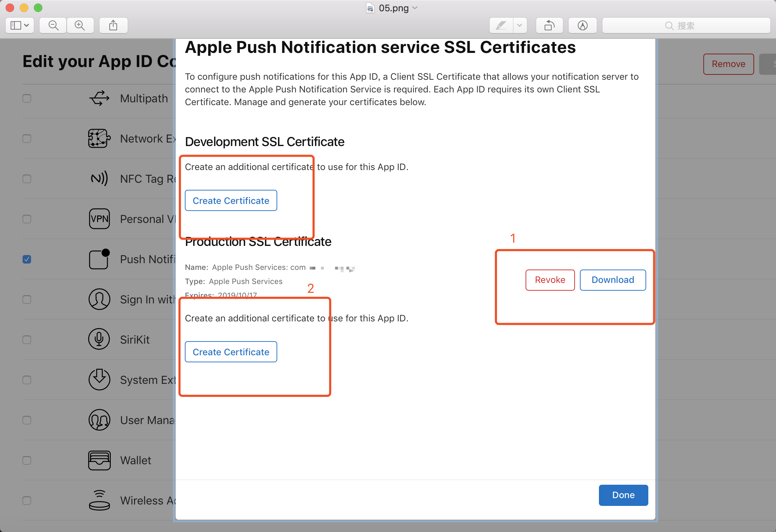The image size is (776, 532).
Task: Enable the User Management checkbox
Action: (x=27, y=420)
